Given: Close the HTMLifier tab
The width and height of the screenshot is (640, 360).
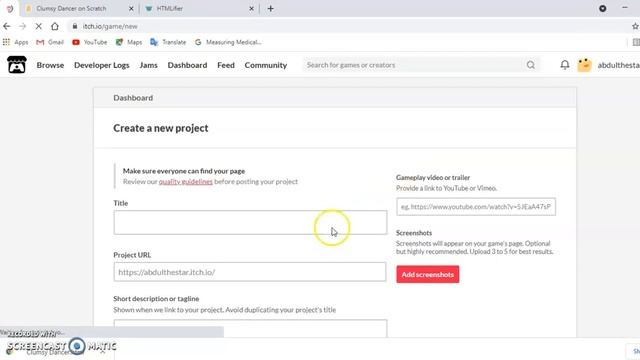Looking at the screenshot, I should click(251, 9).
